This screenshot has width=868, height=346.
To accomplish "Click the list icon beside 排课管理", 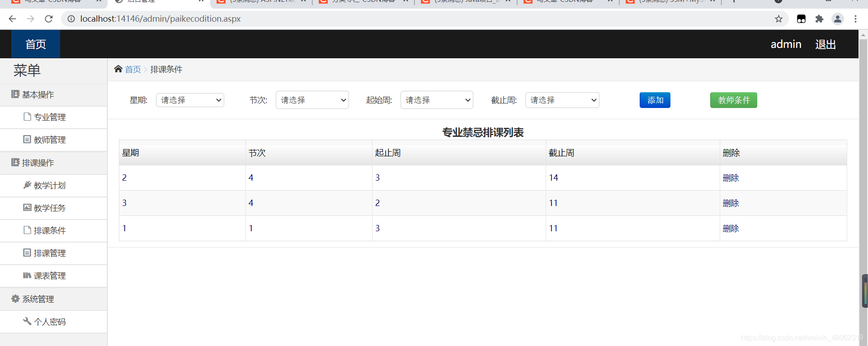I will 27,252.
